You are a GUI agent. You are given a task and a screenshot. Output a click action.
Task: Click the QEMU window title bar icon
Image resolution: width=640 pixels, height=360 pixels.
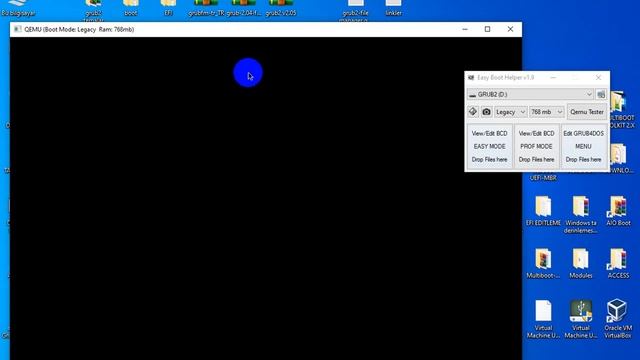tap(18, 29)
